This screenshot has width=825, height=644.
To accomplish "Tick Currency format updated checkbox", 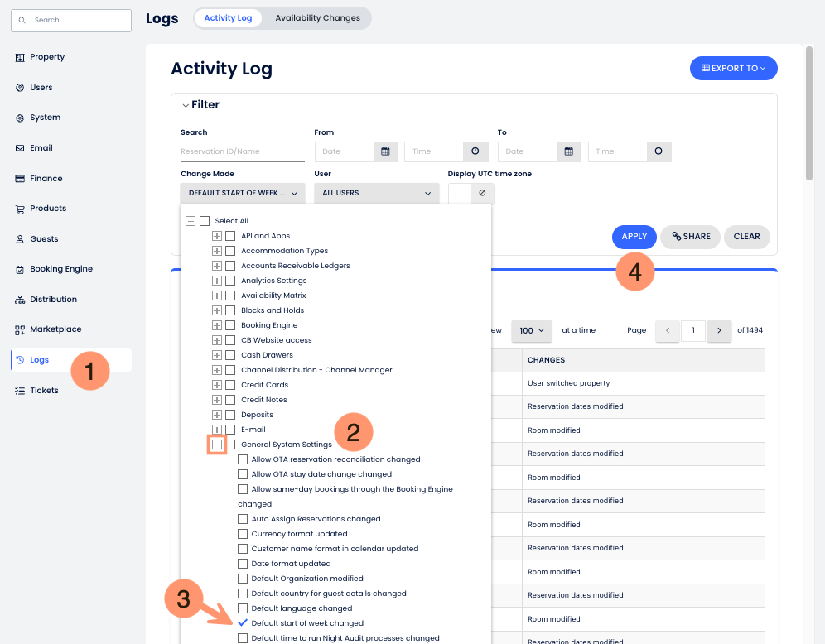I will (243, 534).
